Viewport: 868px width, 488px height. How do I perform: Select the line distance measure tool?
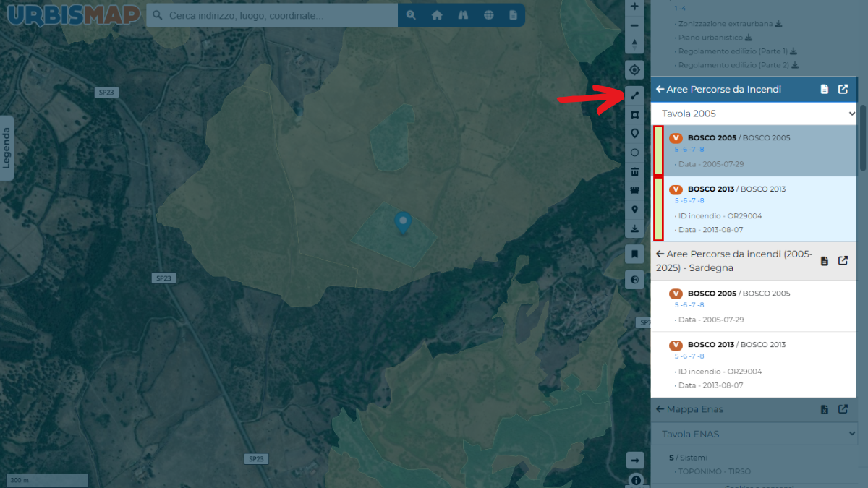point(634,95)
